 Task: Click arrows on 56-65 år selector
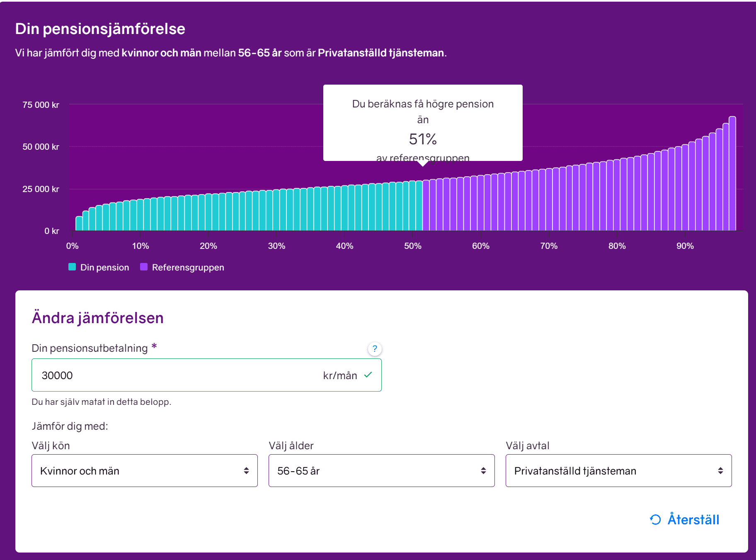(483, 471)
